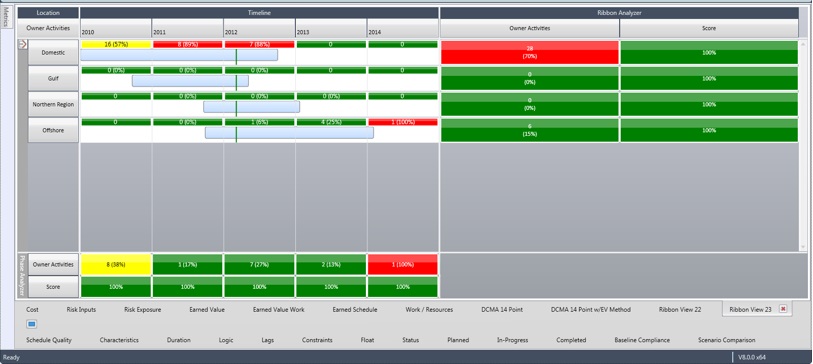Viewport: 813px width, 364px height.
Task: Select the red Domestic 28 (70%) ribbon cell
Action: coord(529,52)
